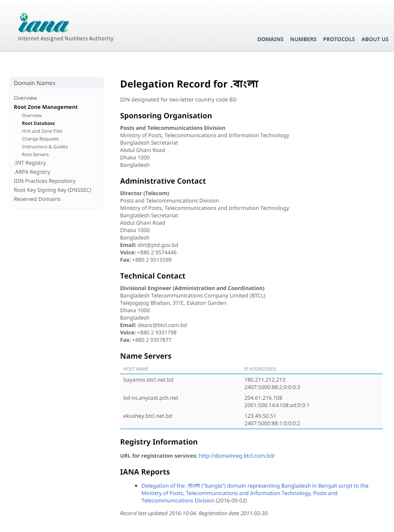
Task: Visit IDN Practices Repository
Action: point(44,181)
